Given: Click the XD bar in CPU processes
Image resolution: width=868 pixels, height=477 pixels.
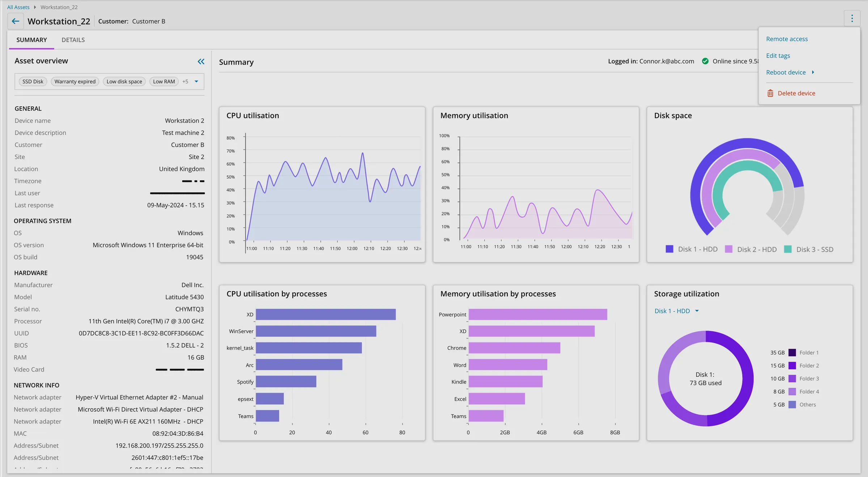Looking at the screenshot, I should tap(325, 314).
